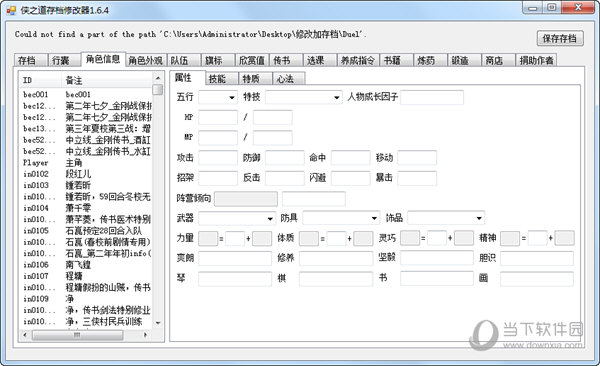
Task: Click the 命中 value field
Action: tap(351, 157)
